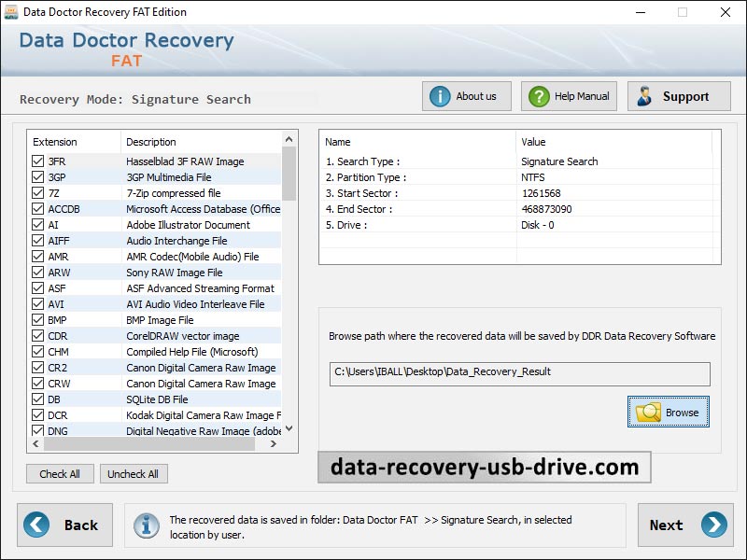Click the yellow folder icon on Browse button
This screenshot has height=560, width=747.
pos(648,412)
